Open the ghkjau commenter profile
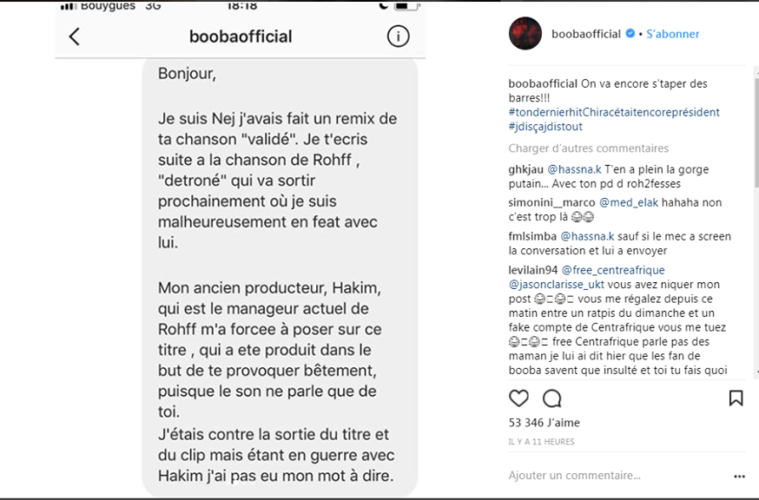This screenshot has height=500, width=759. [525, 168]
